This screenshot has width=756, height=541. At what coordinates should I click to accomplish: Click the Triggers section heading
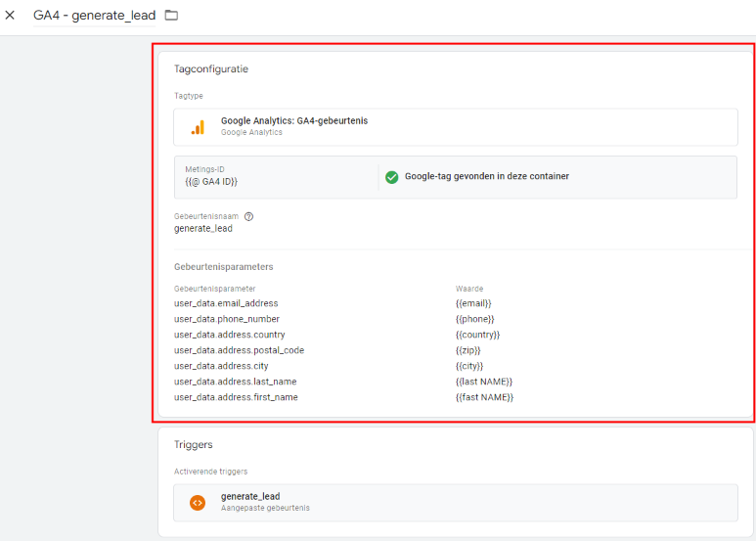point(194,445)
